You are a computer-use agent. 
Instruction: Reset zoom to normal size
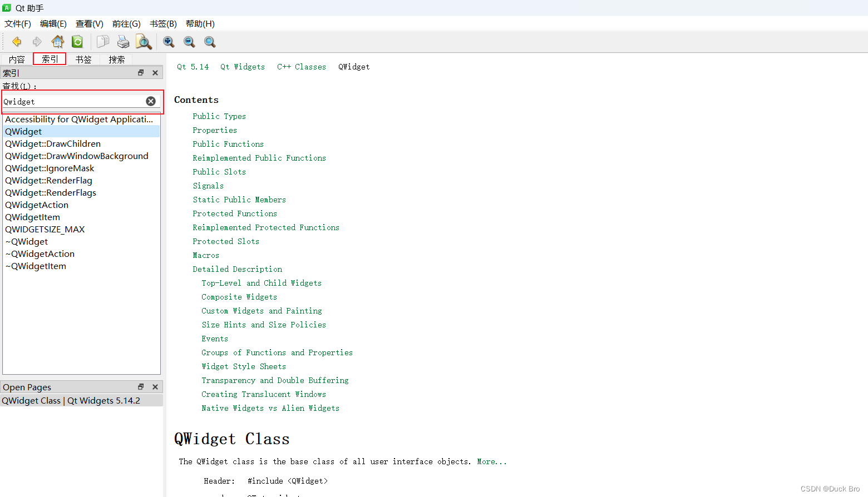click(x=210, y=42)
